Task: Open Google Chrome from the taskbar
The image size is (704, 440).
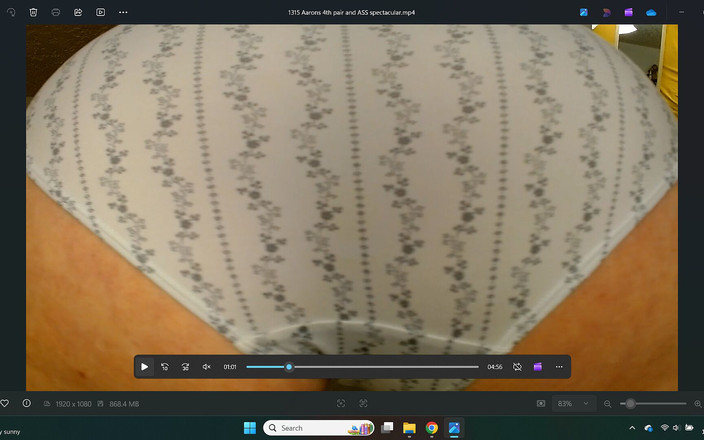Action: [x=432, y=428]
